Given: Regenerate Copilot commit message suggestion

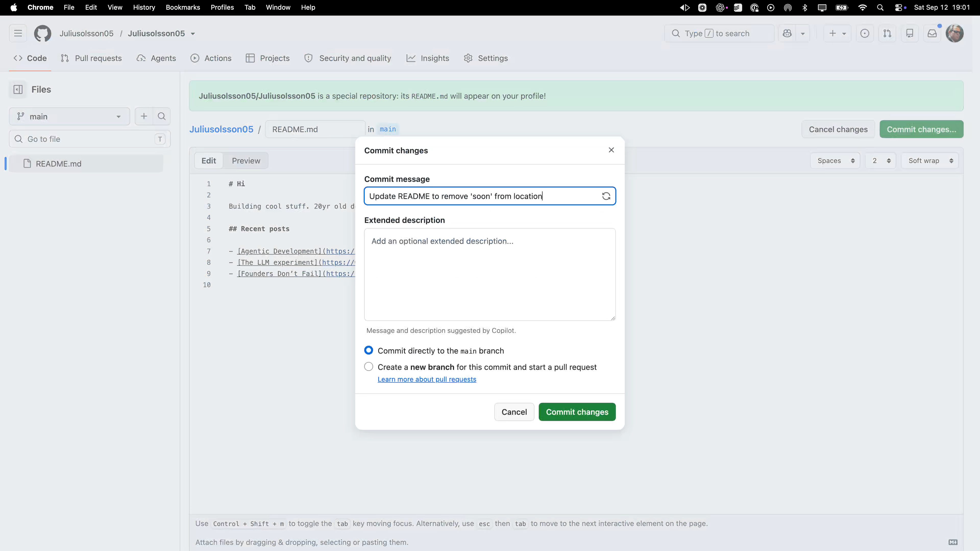Looking at the screenshot, I should (x=606, y=196).
